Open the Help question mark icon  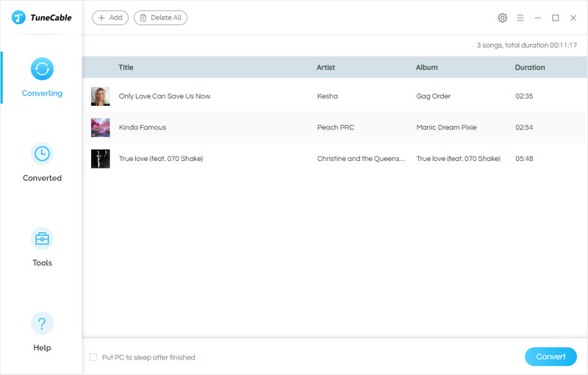[x=42, y=324]
